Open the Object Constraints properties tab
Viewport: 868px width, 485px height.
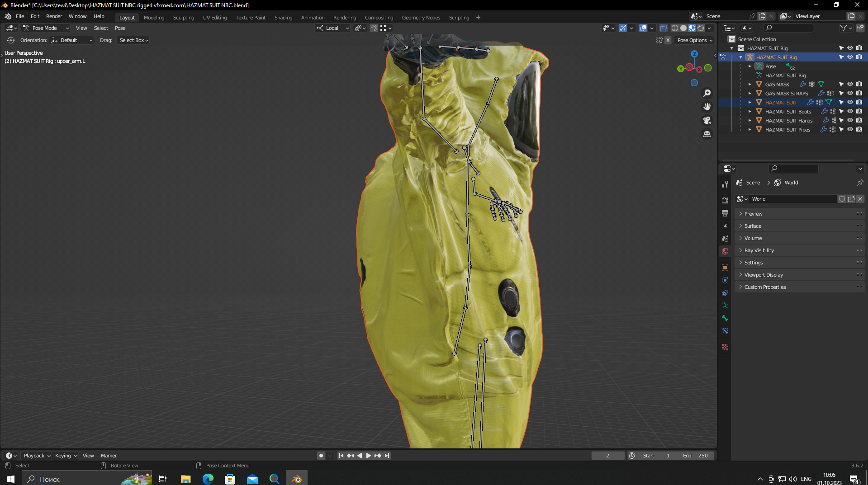(725, 293)
